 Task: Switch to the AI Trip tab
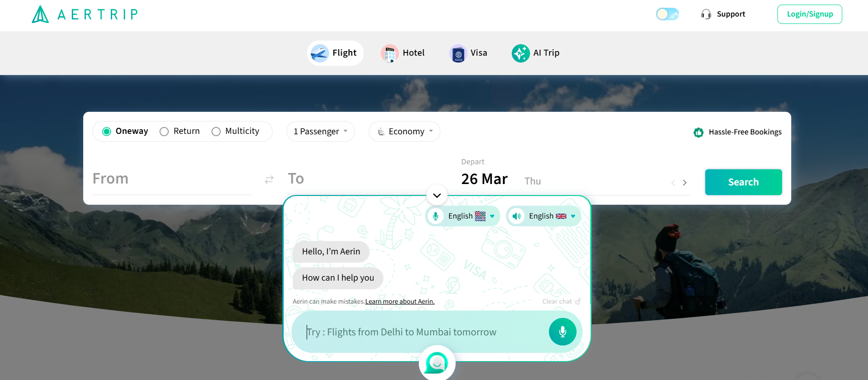[x=536, y=53]
